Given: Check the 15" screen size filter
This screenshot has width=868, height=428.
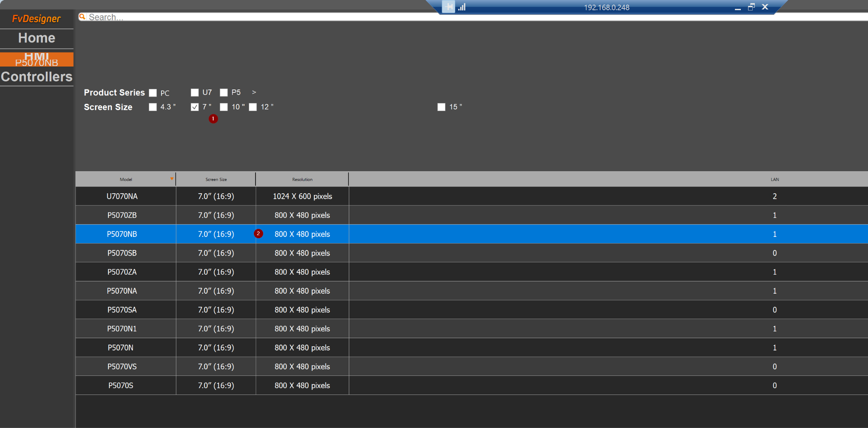Looking at the screenshot, I should pos(441,107).
